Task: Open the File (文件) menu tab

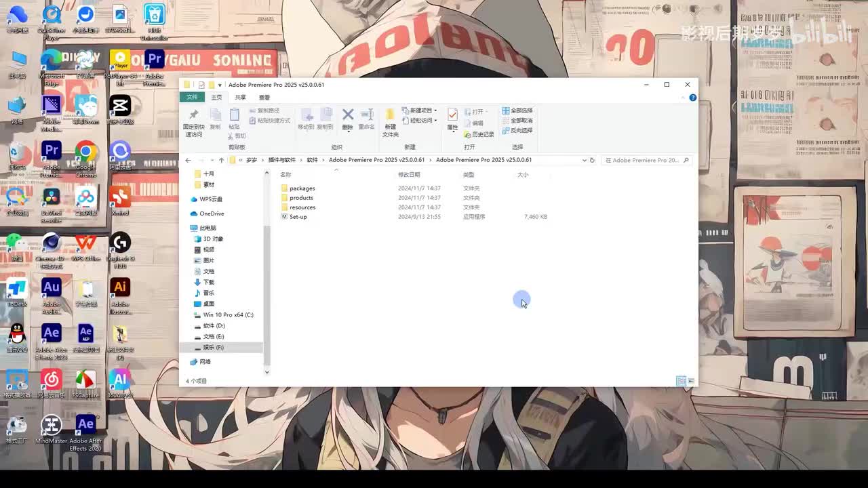Action: click(193, 98)
